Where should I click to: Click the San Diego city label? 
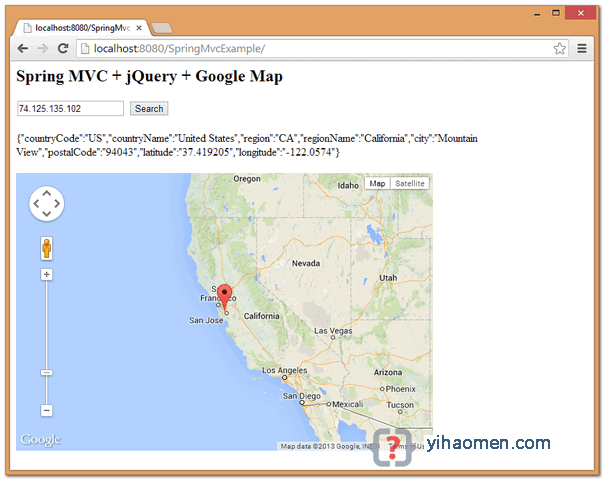tap(301, 396)
